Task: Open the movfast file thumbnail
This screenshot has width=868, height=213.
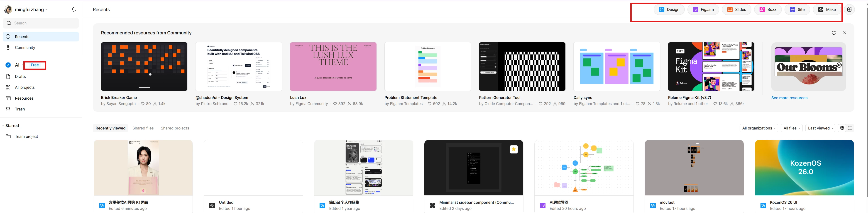Action: click(694, 168)
